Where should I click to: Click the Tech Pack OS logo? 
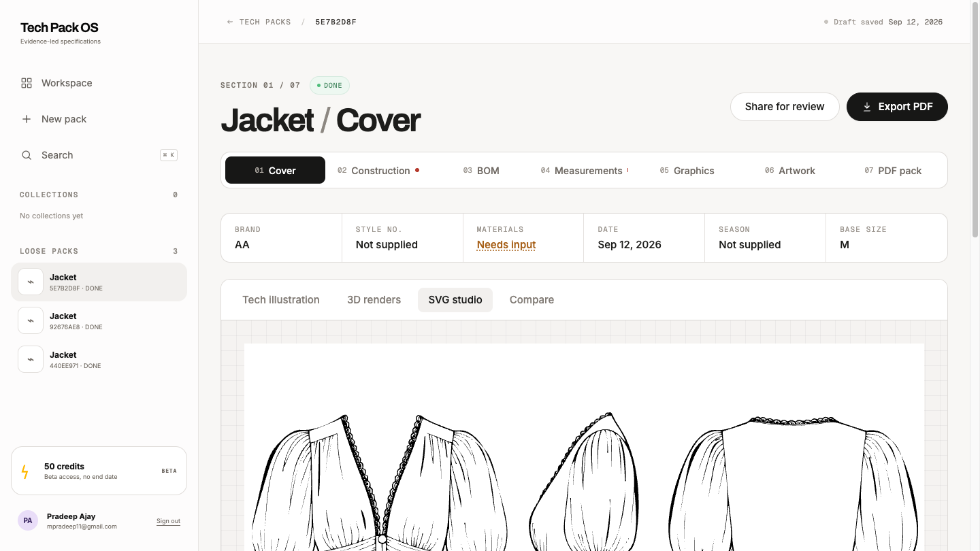coord(59,28)
